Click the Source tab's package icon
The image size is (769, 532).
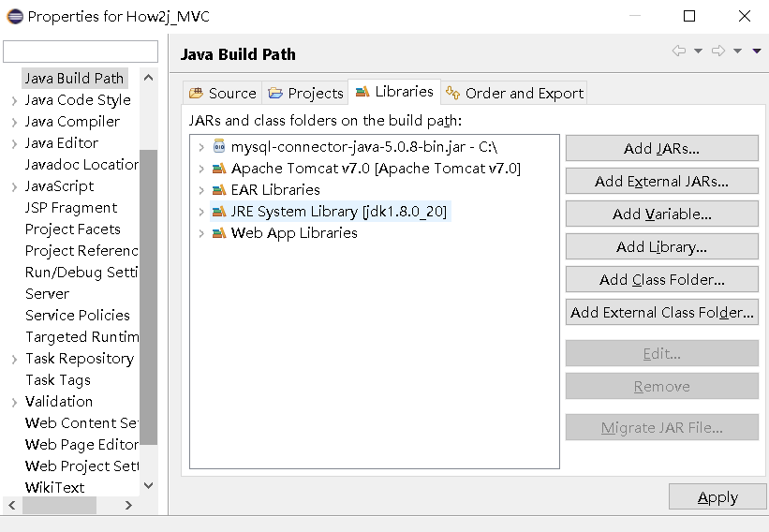pos(196,93)
